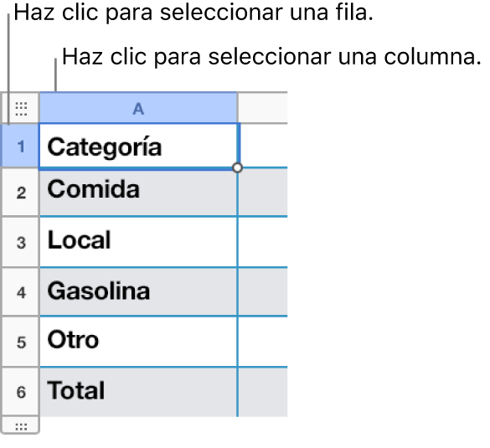This screenshot has height=448, width=490.
Task: Click the empty cell right of Total
Action: 263,392
